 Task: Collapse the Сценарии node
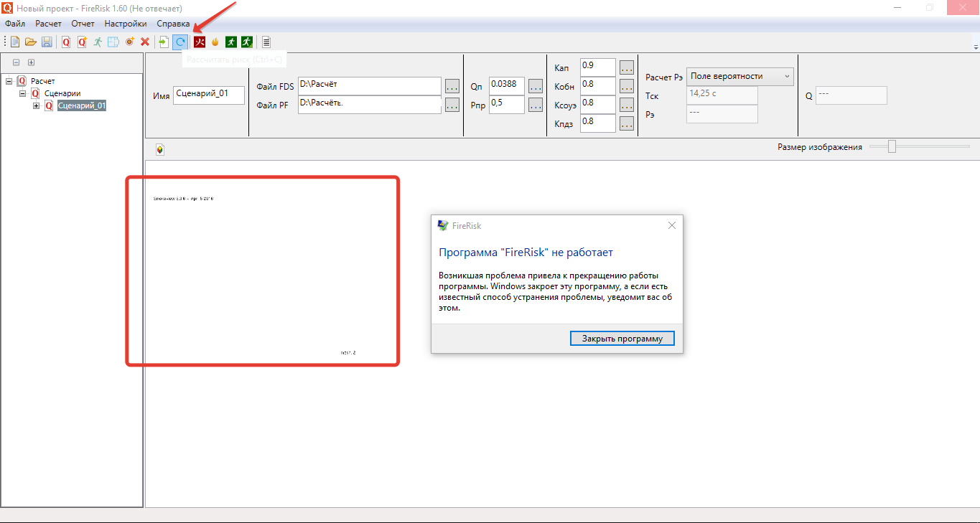[23, 93]
